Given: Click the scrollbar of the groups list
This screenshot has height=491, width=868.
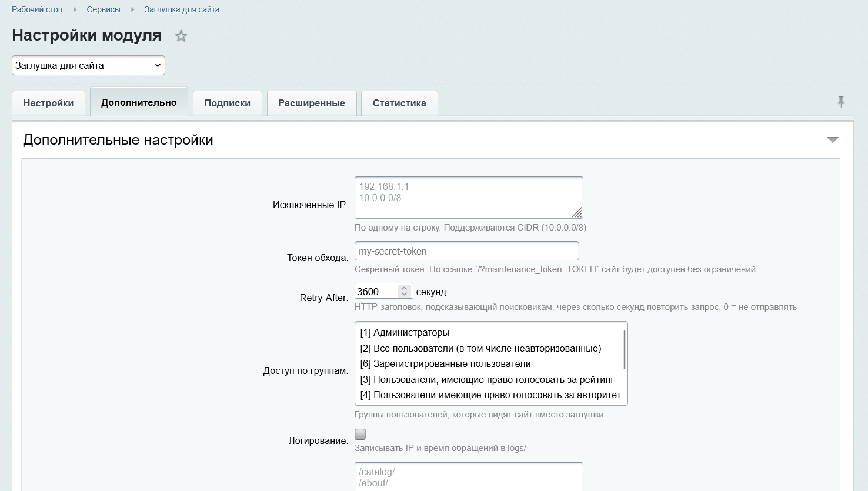Looking at the screenshot, I should pyautogui.click(x=624, y=350).
